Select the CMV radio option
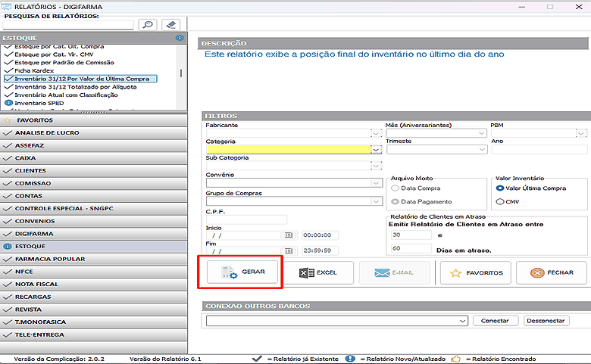The height and width of the screenshot is (364, 591). click(x=500, y=202)
